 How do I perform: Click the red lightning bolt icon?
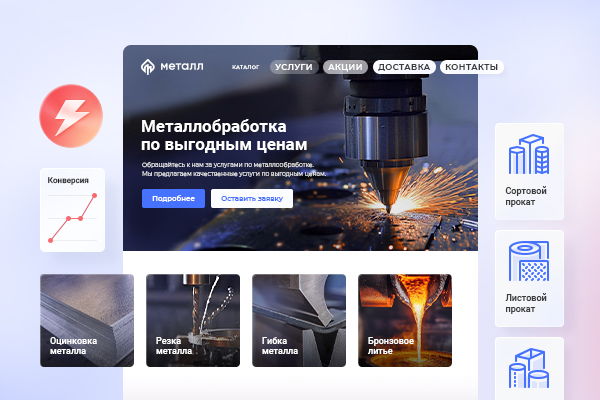click(69, 116)
